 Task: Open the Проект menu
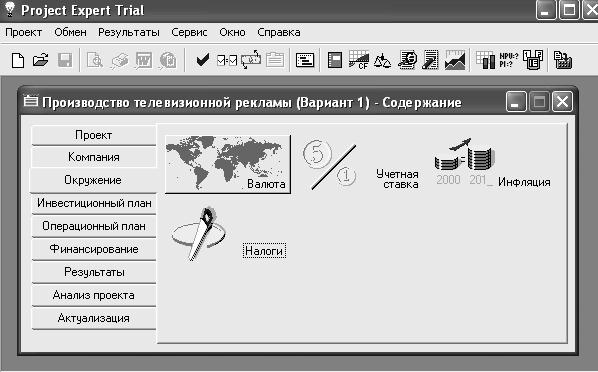(x=24, y=33)
